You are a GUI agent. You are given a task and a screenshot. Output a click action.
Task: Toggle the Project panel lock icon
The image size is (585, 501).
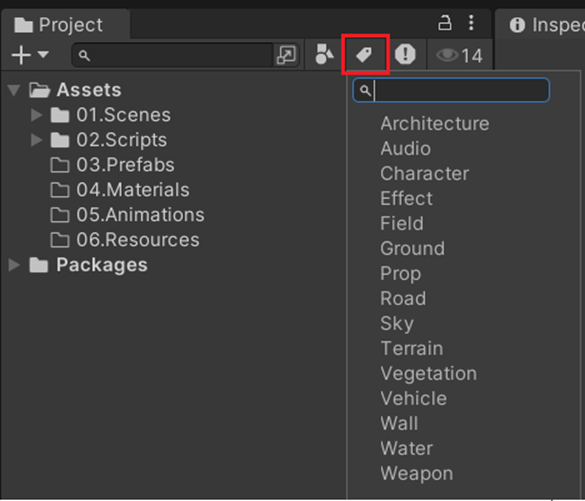click(x=444, y=23)
